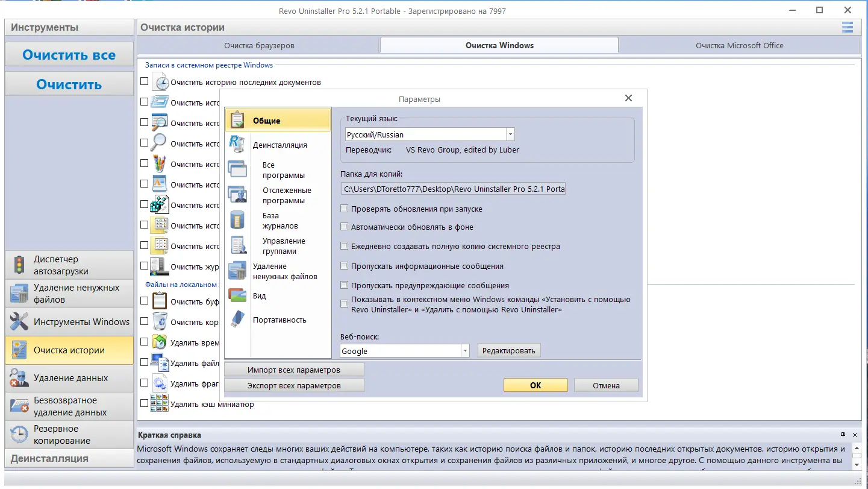Click the hamburger menu icon top right

(848, 27)
